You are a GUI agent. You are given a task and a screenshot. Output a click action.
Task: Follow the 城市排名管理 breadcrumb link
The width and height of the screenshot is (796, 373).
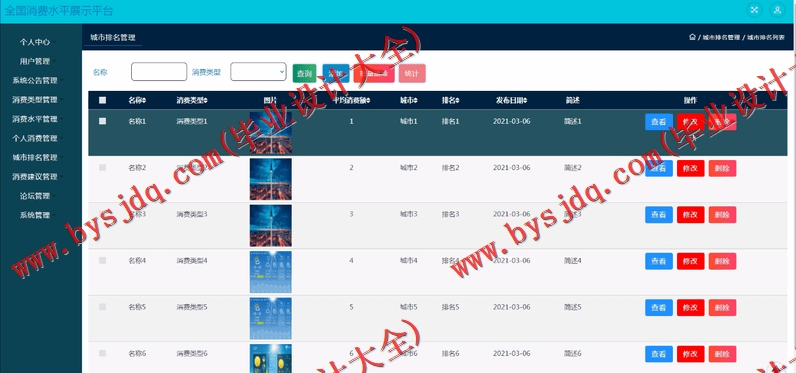click(721, 38)
